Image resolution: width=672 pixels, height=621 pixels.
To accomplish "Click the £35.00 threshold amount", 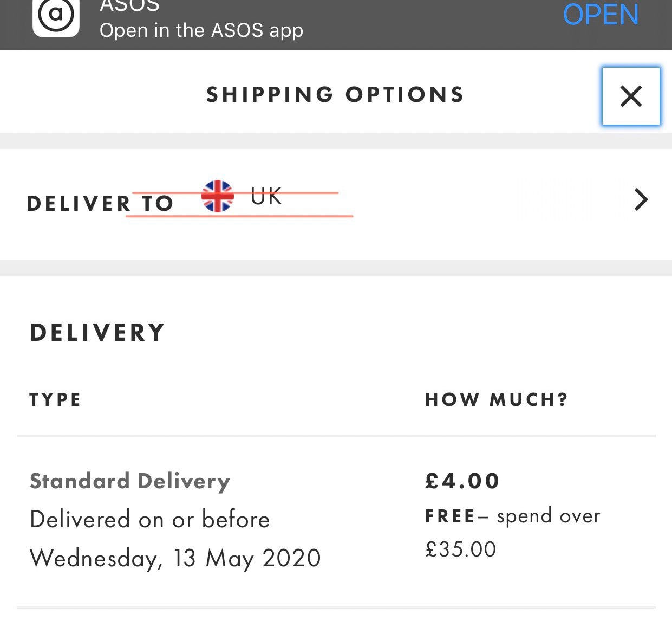I will 461,549.
